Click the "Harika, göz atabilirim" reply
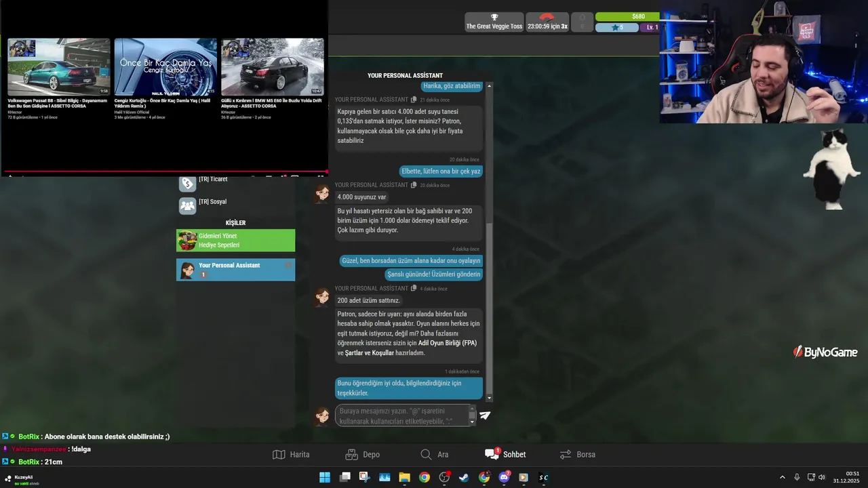Screen dimensions: 868x488 click(452, 86)
